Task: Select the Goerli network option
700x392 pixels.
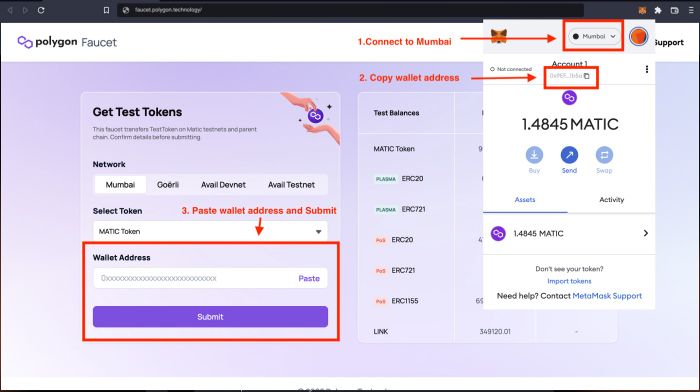Action: point(168,185)
